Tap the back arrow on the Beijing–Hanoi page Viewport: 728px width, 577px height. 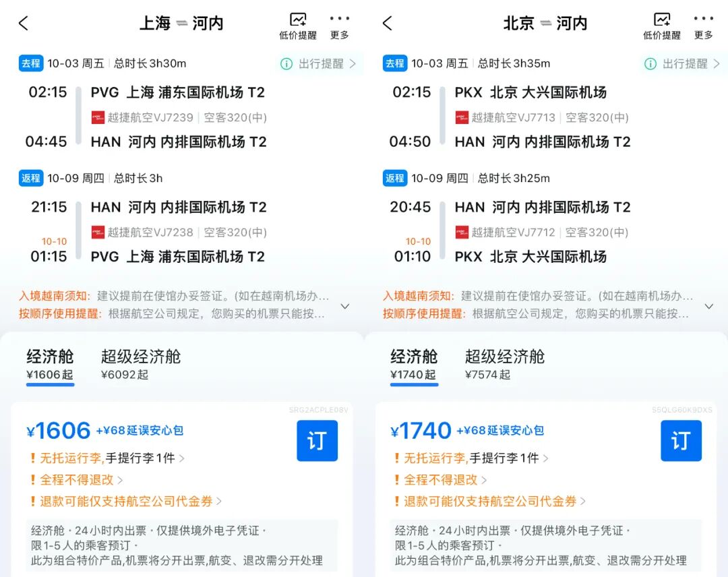pyautogui.click(x=388, y=22)
